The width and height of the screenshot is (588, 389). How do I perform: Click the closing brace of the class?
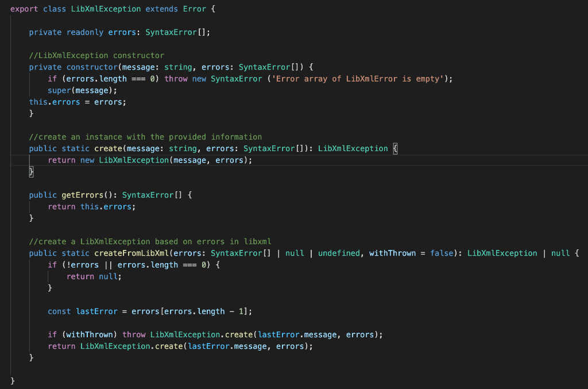pyautogui.click(x=12, y=380)
